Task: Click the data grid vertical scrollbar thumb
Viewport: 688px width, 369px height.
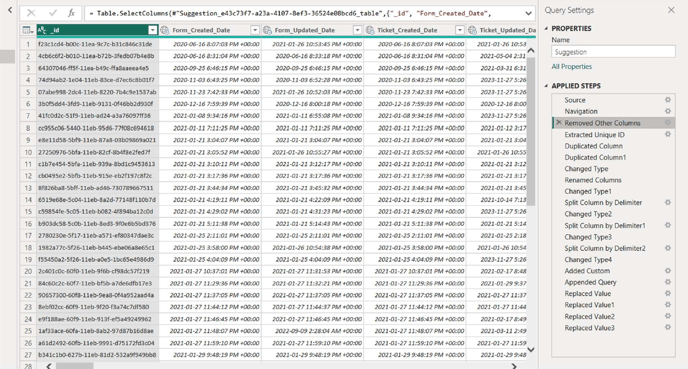Action: [x=531, y=131]
